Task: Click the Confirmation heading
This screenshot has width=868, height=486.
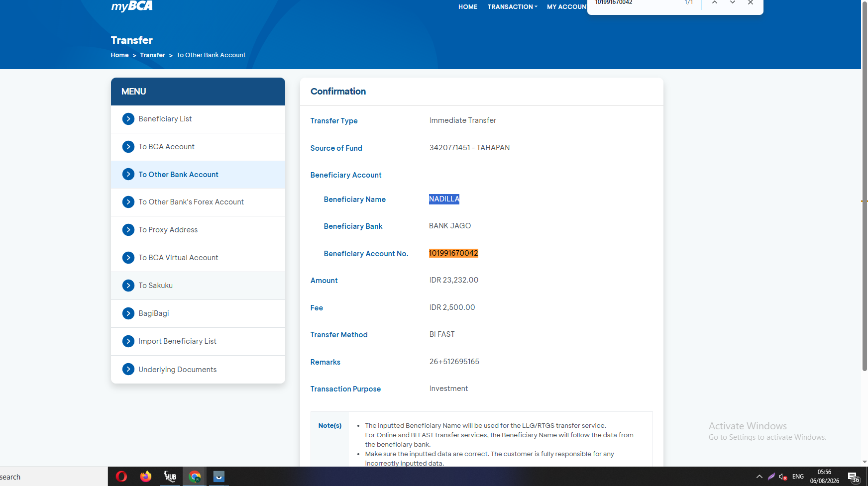Action: (x=338, y=92)
